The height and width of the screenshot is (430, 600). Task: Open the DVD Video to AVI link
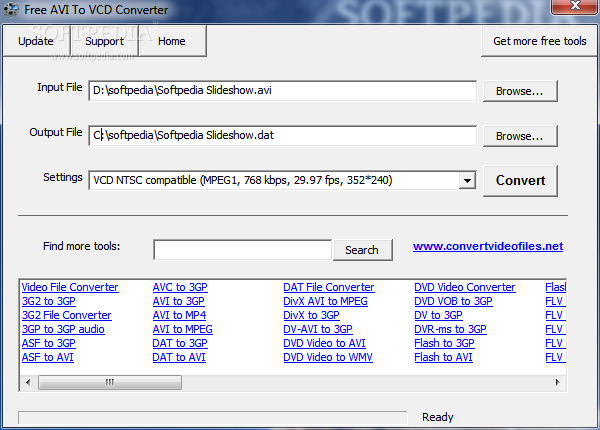point(324,344)
